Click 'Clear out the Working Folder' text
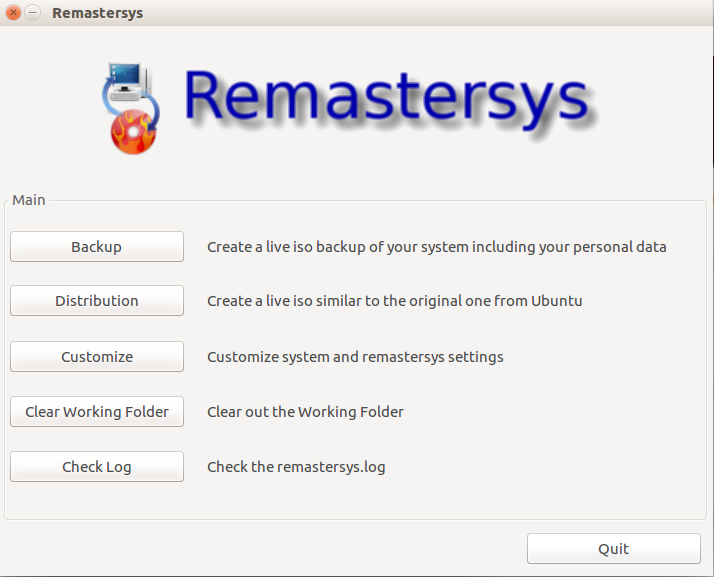Image resolution: width=714 pixels, height=577 pixels. point(306,412)
